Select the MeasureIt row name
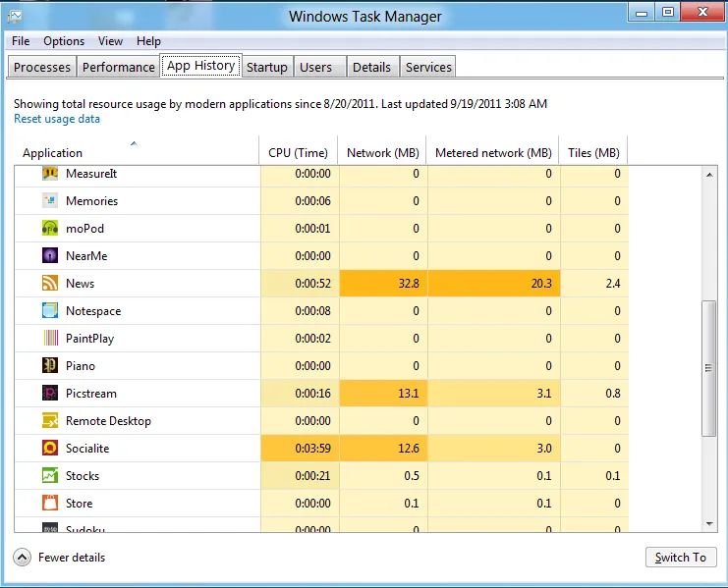 click(91, 174)
